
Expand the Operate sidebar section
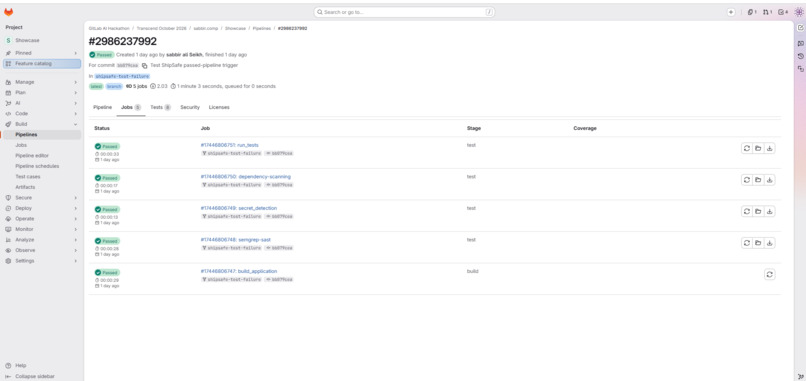[x=42, y=219]
